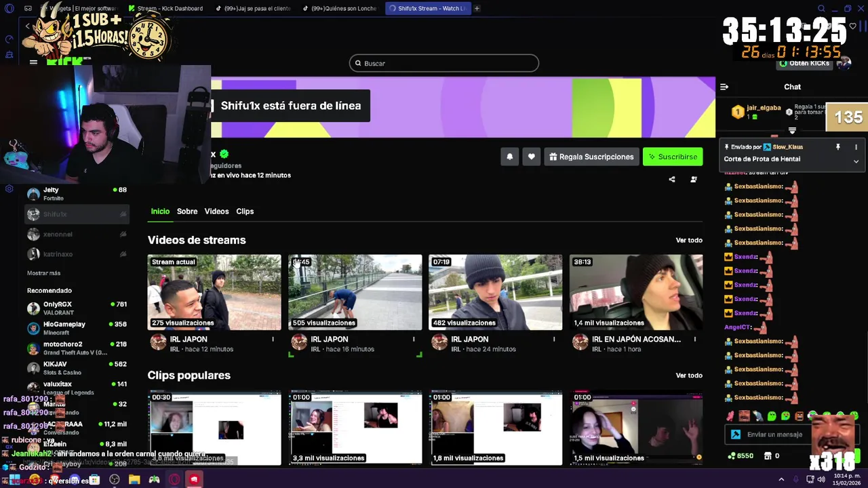The height and width of the screenshot is (488, 868).
Task: Open user profile avatar top right
Action: 844,63
